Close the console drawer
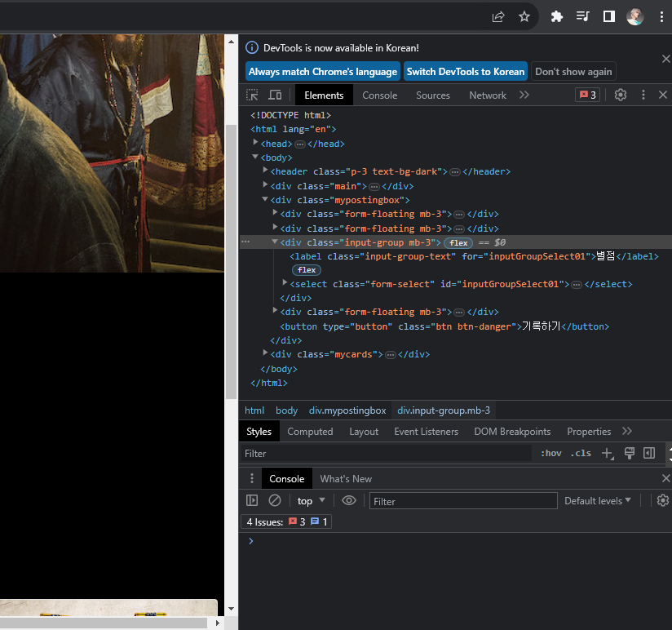Screen dimensions: 672x630 (665, 478)
